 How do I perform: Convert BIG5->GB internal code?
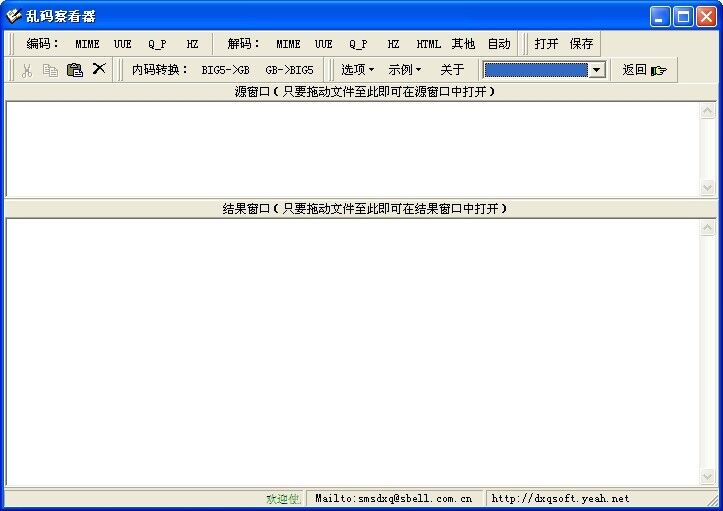(225, 70)
